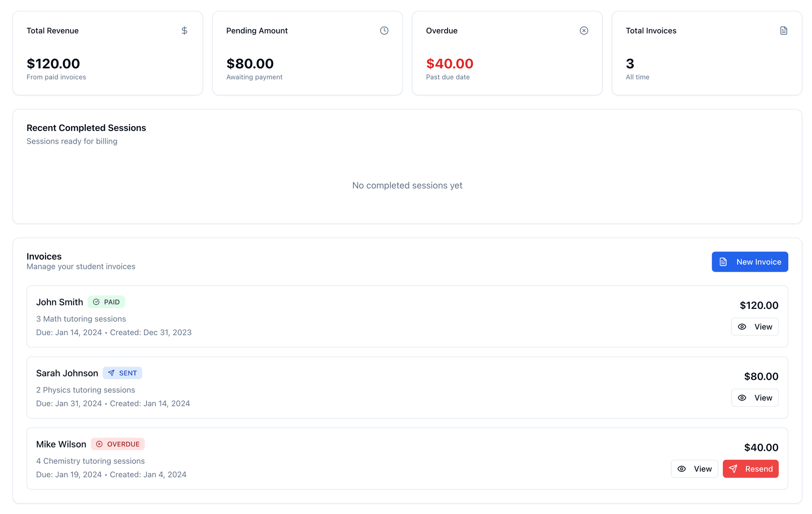Viewport: 812px width, 514px height.
Task: Click the clock icon on Pending Amount
Action: coord(384,30)
